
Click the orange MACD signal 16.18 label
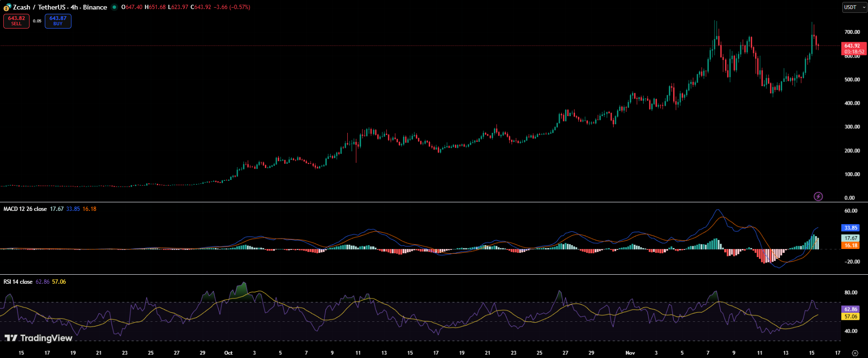[x=850, y=246]
